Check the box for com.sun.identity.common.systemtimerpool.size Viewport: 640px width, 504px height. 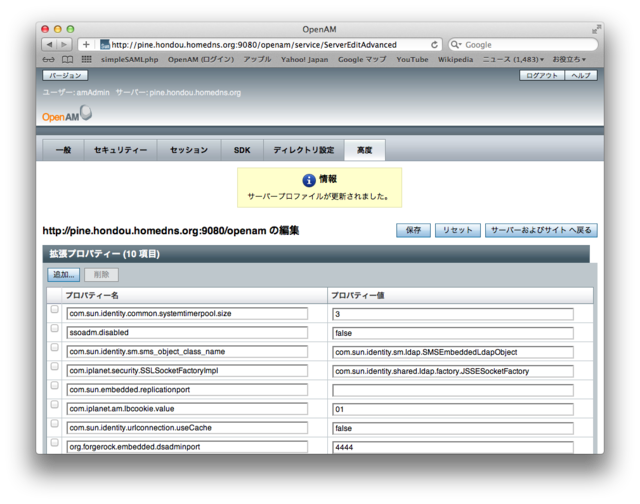pyautogui.click(x=55, y=310)
